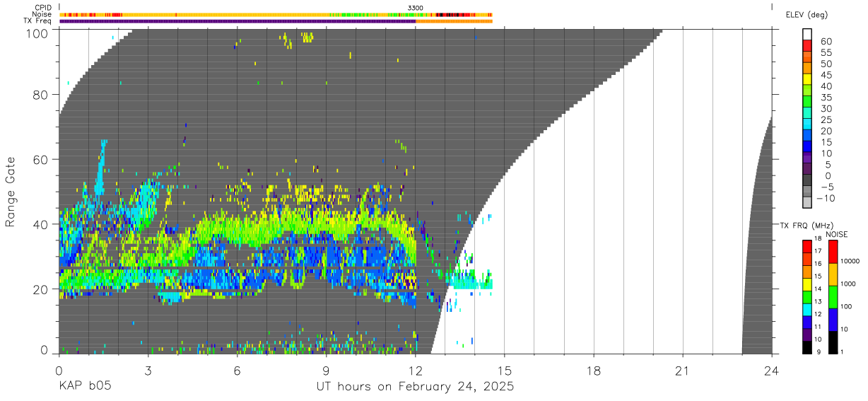
Task: Click the "TX Freq" row label above the plot
Action: pyautogui.click(x=38, y=21)
